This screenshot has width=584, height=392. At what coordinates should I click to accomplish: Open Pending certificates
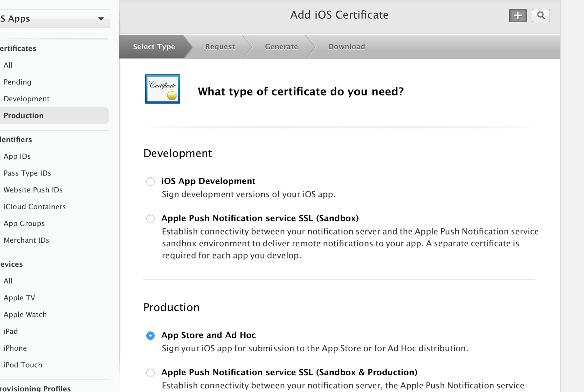point(17,82)
